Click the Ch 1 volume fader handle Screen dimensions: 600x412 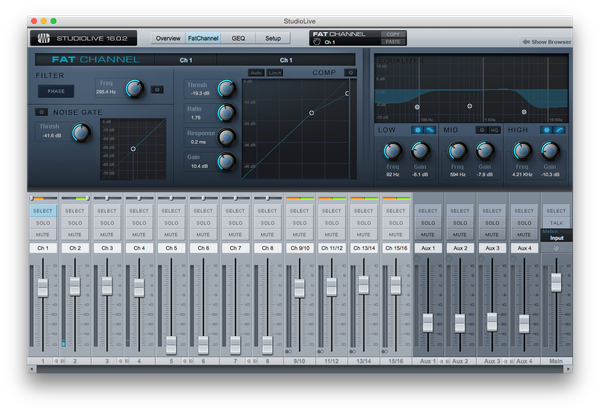coord(43,288)
